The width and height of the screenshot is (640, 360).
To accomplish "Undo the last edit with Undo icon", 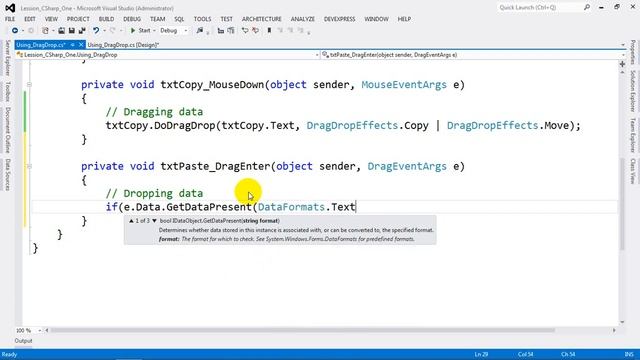I will [96, 31].
